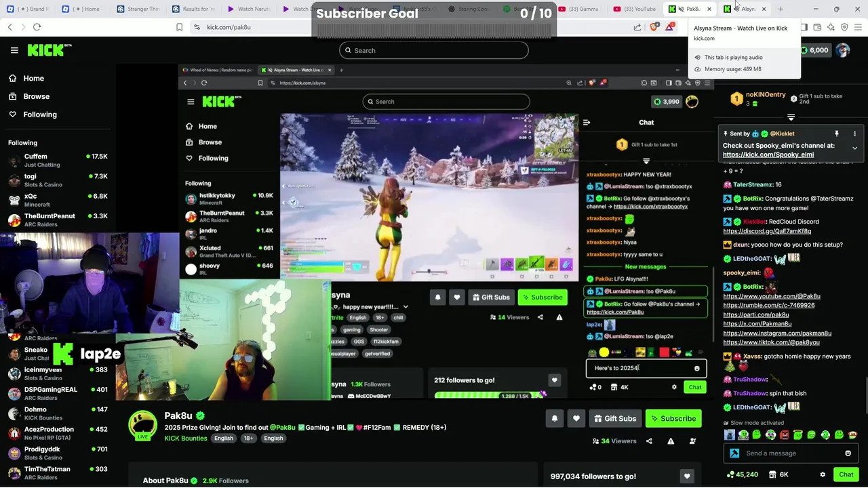The height and width of the screenshot is (488, 868).
Task: Open the KICK Bounties category link
Action: [x=185, y=439]
